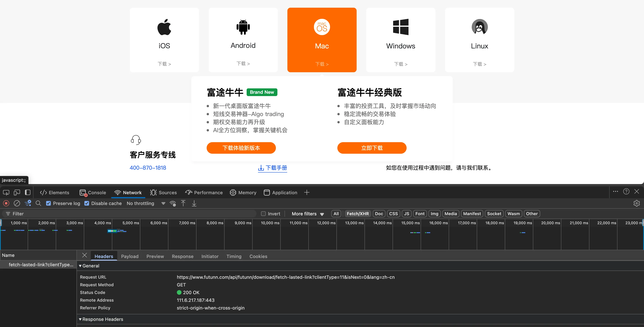Toggle device emulation icon
Screen dimensions: 644x327
pos(17,193)
